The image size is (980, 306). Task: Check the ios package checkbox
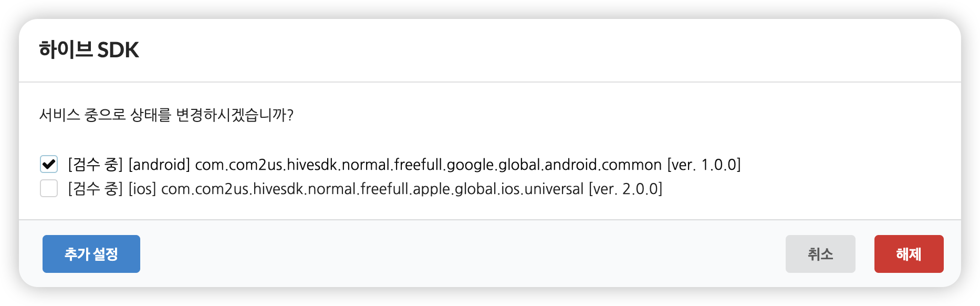click(x=49, y=188)
